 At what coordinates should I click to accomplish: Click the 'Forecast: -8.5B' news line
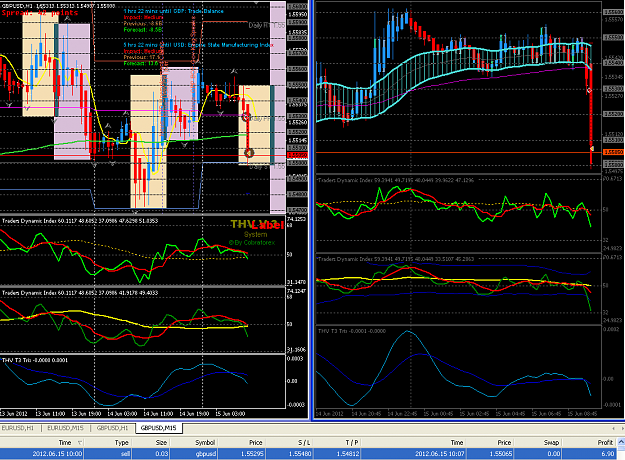pyautogui.click(x=143, y=30)
